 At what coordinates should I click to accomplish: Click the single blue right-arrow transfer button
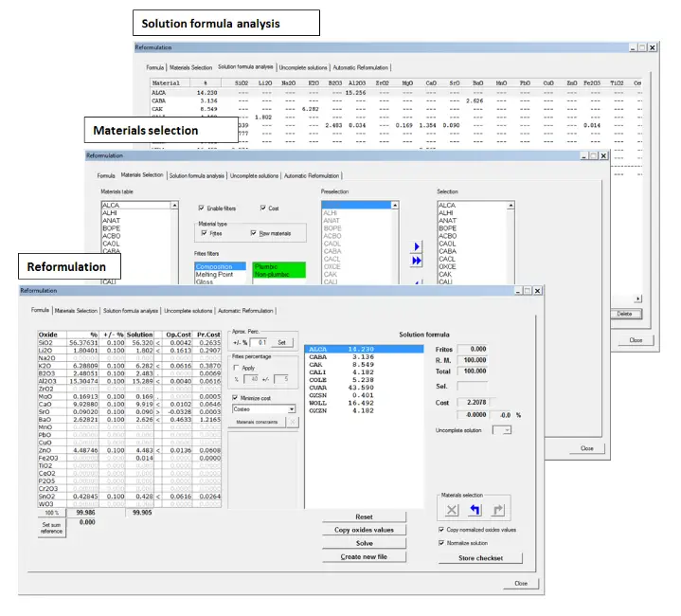tap(418, 248)
